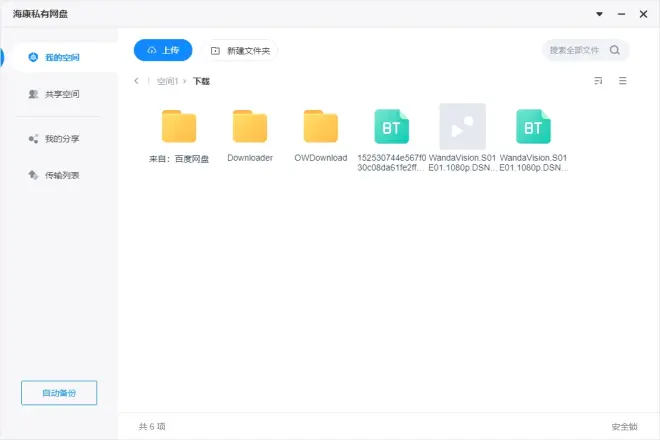
Task: Open the 来自：百度网盘 folder
Action: point(179,127)
